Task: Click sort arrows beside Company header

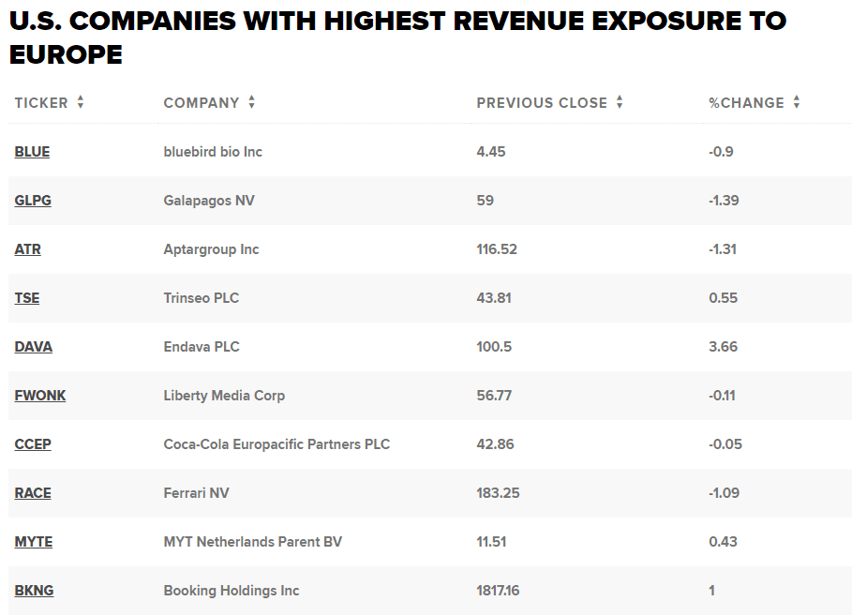Action: click(x=252, y=103)
